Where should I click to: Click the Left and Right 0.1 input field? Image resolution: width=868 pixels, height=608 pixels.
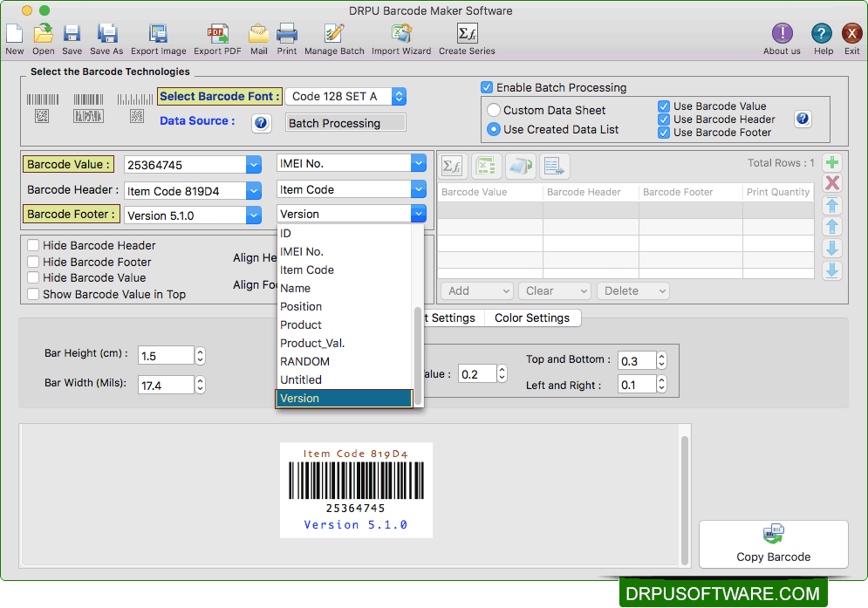coord(637,385)
